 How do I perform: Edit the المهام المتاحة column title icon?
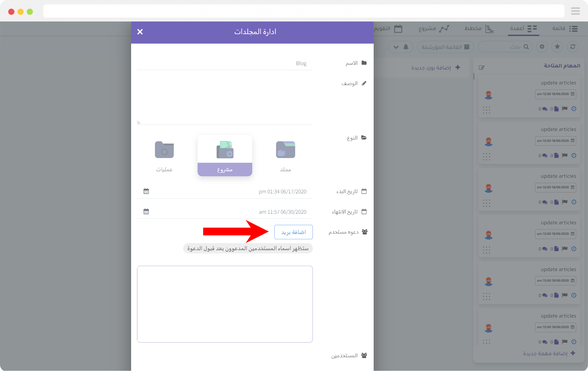point(481,68)
